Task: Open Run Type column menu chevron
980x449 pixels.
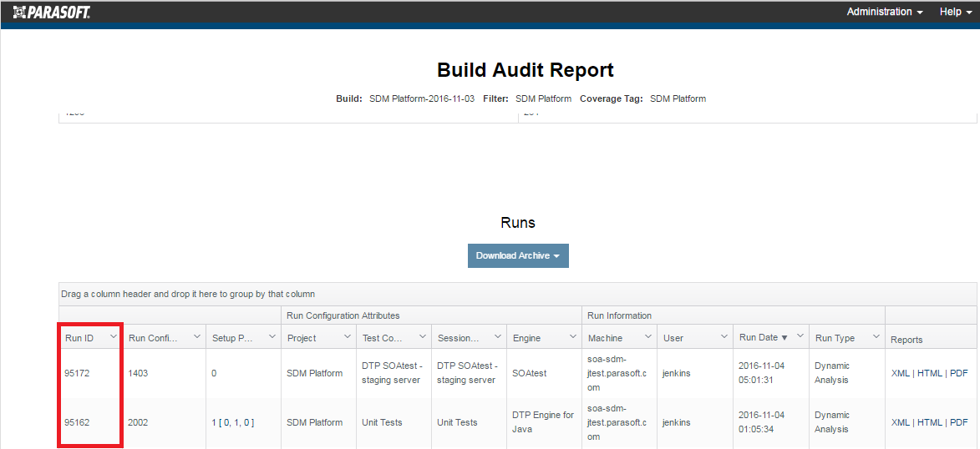Action: (875, 336)
